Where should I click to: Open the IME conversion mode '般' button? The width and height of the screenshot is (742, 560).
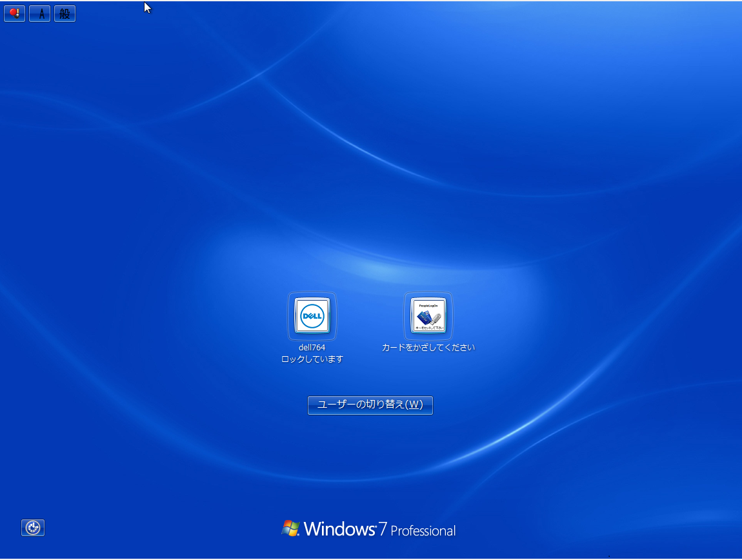pyautogui.click(x=65, y=14)
